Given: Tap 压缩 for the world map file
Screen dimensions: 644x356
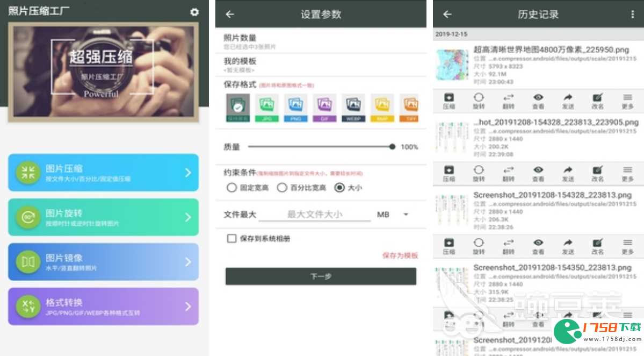Looking at the screenshot, I should coord(449,101).
